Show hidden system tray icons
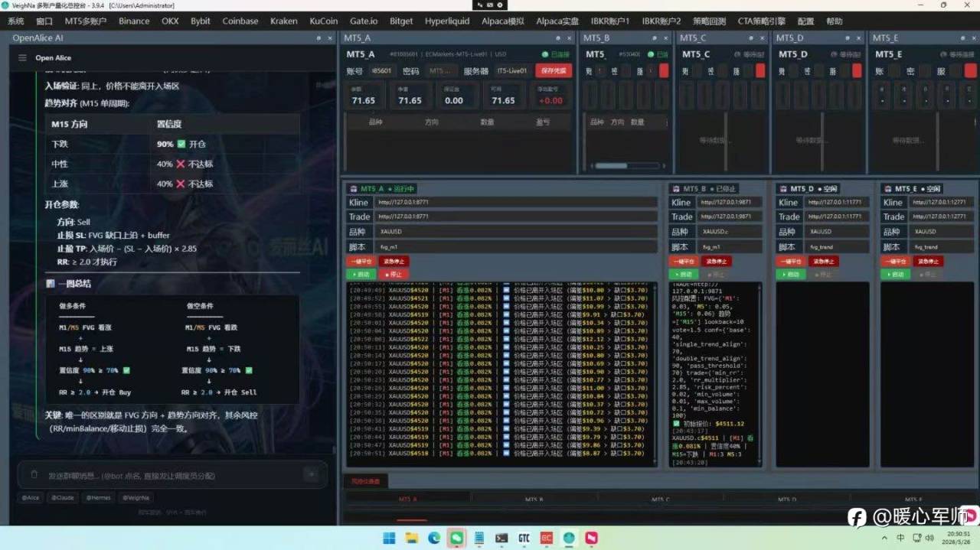Viewport: 980px width, 550px height. point(884,538)
